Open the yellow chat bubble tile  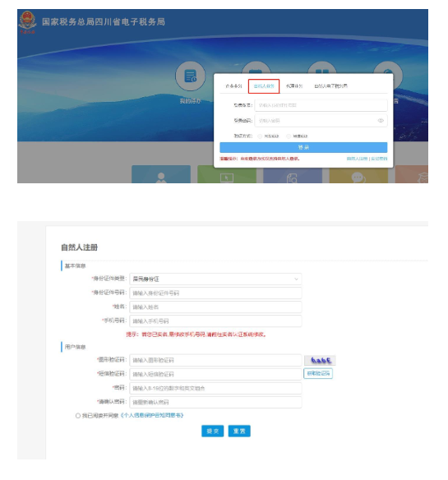coord(358,174)
